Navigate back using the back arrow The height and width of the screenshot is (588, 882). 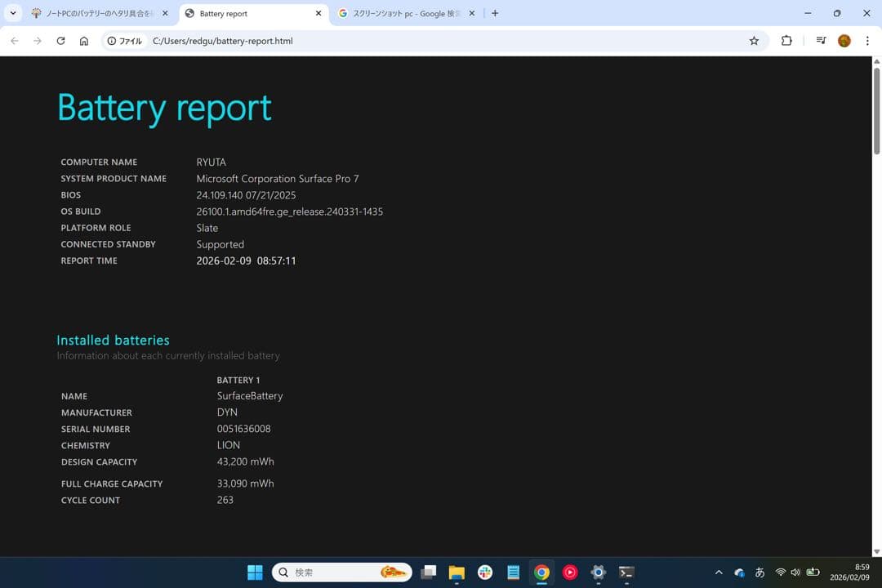click(x=14, y=40)
